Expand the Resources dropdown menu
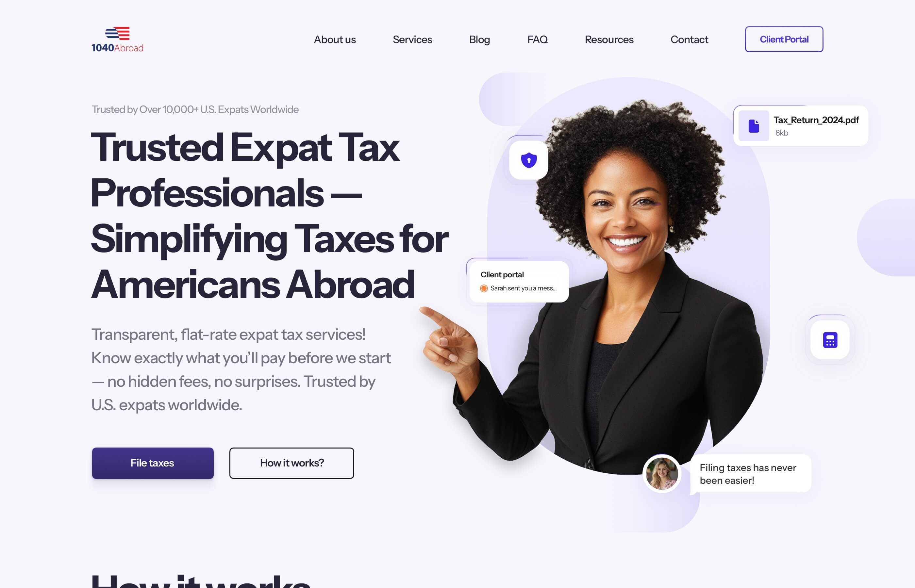915x588 pixels. [609, 39]
